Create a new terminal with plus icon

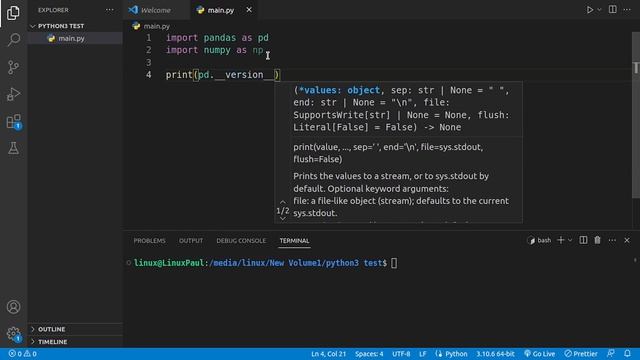click(x=560, y=240)
